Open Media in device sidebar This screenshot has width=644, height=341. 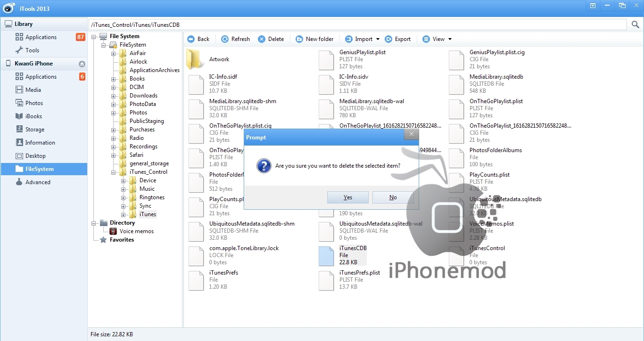click(x=33, y=90)
